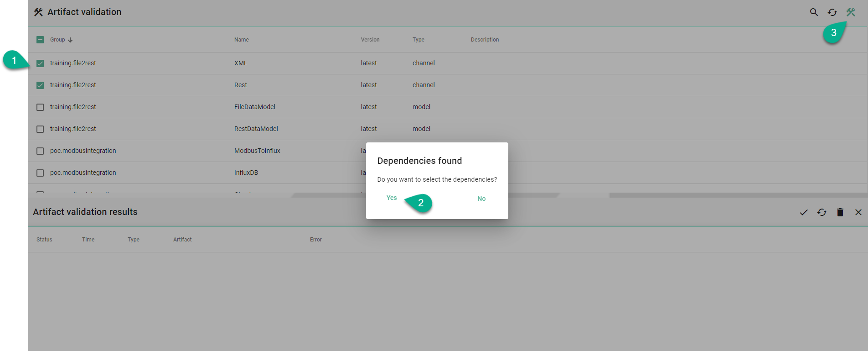
Task: Refresh the artifact validation results
Action: coord(822,212)
